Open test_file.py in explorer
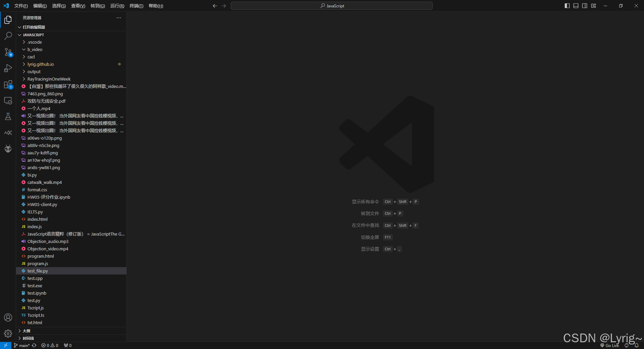The height and width of the screenshot is (349, 644). (x=71, y=271)
